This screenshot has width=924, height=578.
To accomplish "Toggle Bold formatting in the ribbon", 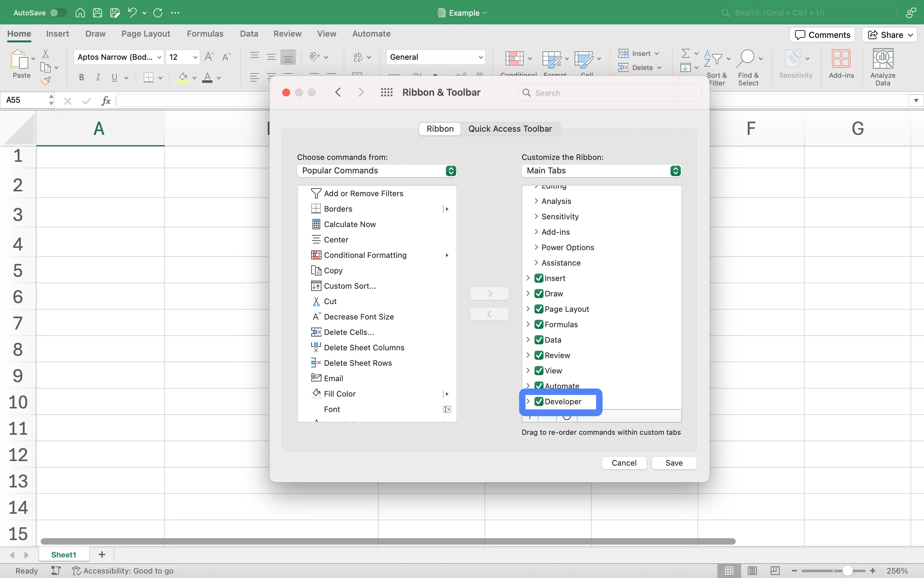I will tap(81, 78).
